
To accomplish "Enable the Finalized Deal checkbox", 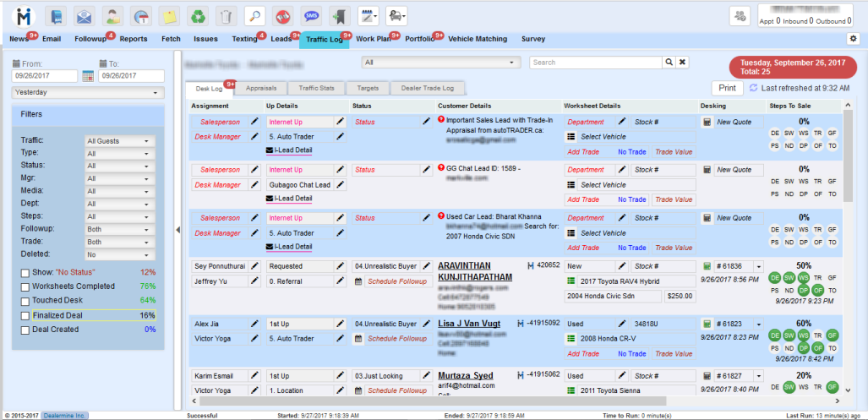I will [x=25, y=314].
